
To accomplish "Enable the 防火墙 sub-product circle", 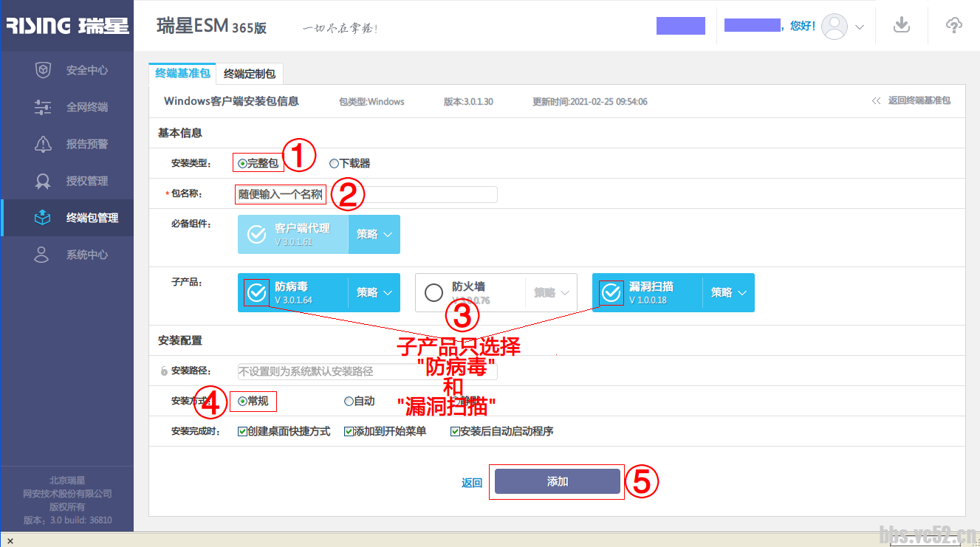I will [434, 292].
